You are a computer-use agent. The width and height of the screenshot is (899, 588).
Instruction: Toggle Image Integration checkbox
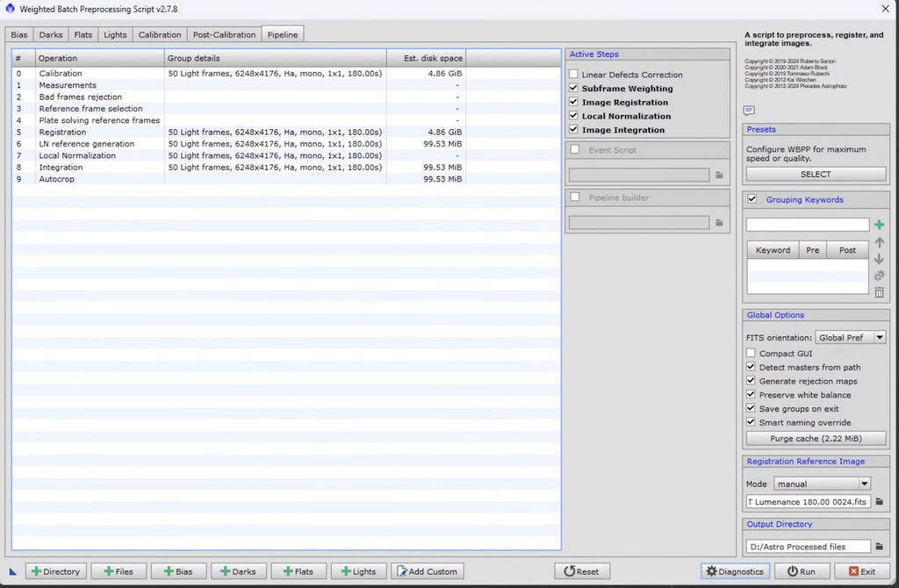573,129
